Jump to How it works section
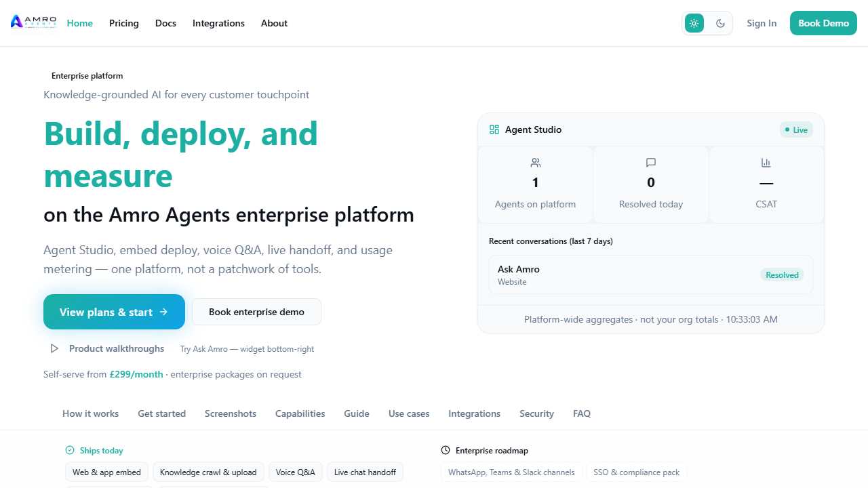This screenshot has height=488, width=868. click(90, 413)
